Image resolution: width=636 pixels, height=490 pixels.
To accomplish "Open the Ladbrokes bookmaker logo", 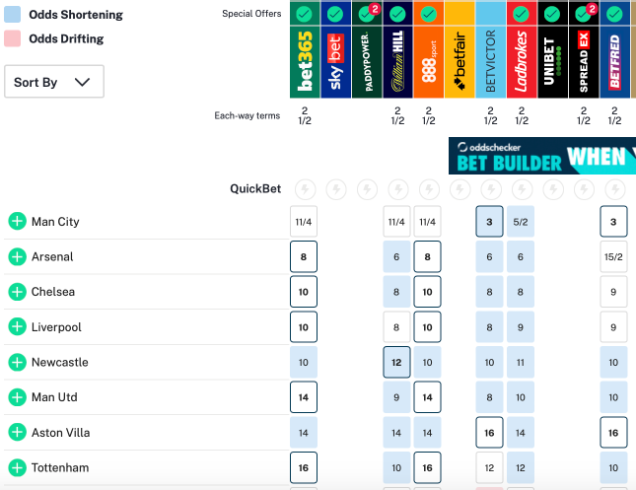I will pos(521,62).
